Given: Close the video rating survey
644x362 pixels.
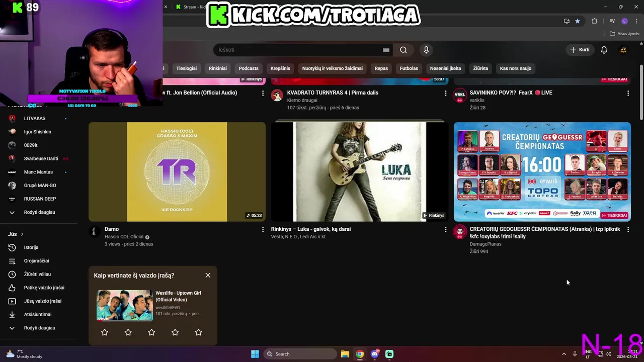Looking at the screenshot, I should (208, 275).
